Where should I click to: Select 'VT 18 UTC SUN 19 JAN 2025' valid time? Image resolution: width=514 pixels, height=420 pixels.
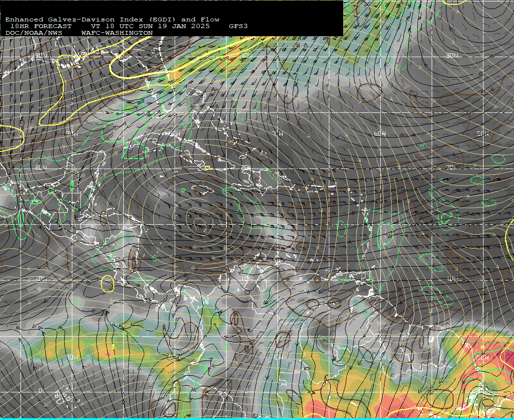tap(150, 26)
